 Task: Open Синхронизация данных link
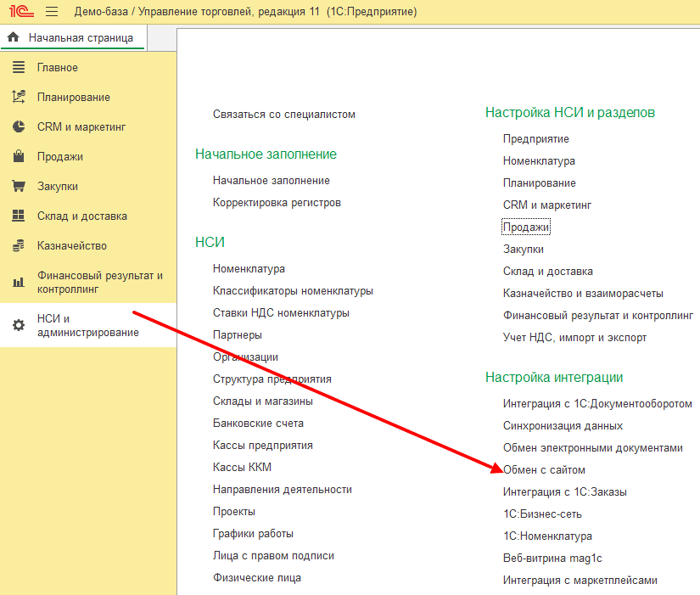[x=563, y=426]
